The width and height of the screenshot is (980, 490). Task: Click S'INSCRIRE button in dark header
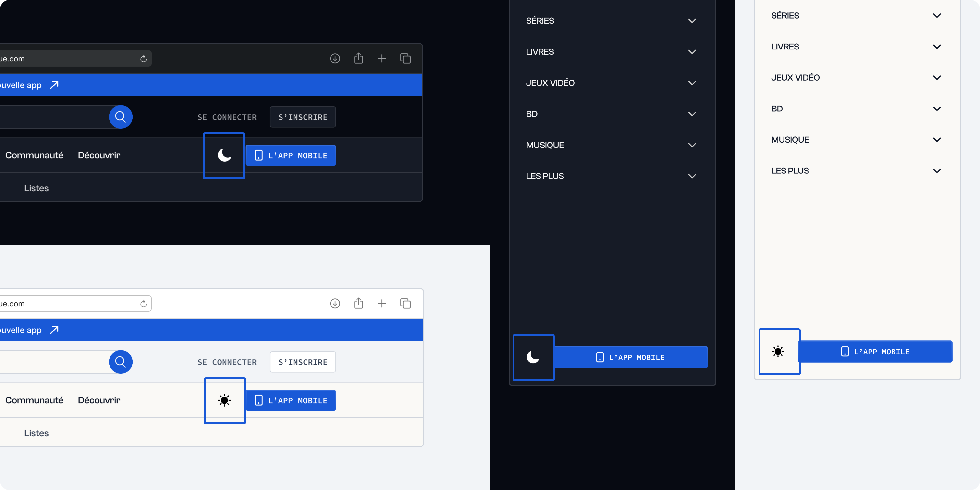[302, 117]
